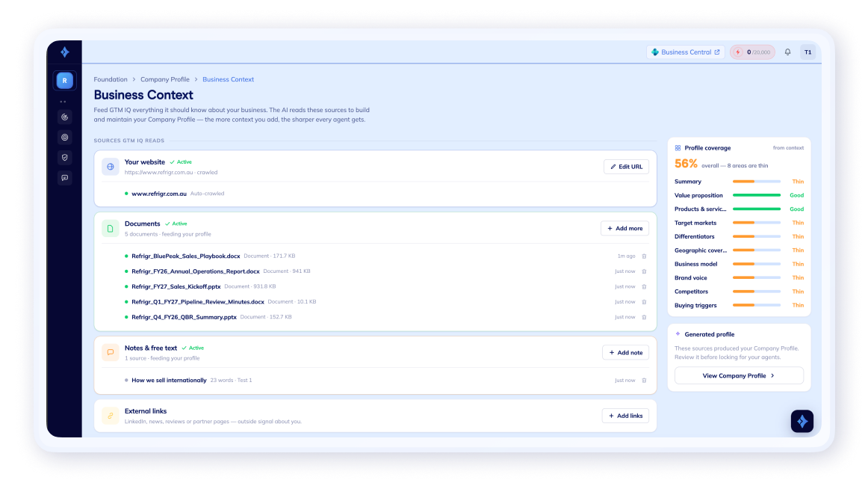The width and height of the screenshot is (868, 486).
Task: Open the target icon in sidebar
Action: coord(65,138)
